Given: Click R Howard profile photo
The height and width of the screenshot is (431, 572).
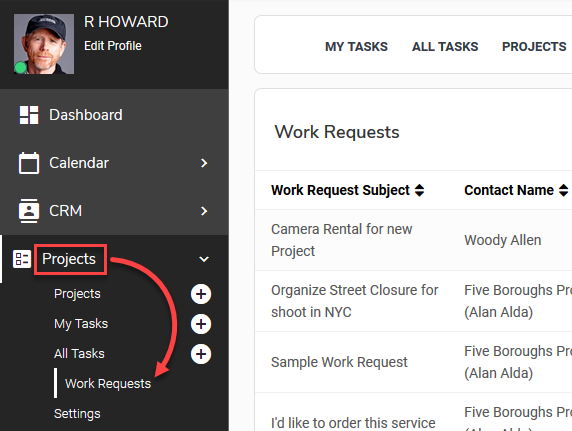Looking at the screenshot, I should point(44,44).
